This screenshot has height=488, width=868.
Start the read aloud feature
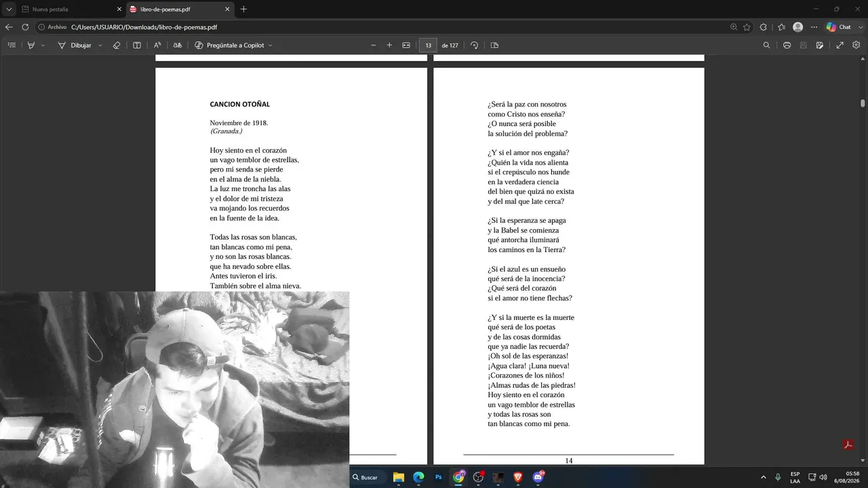[x=157, y=45]
